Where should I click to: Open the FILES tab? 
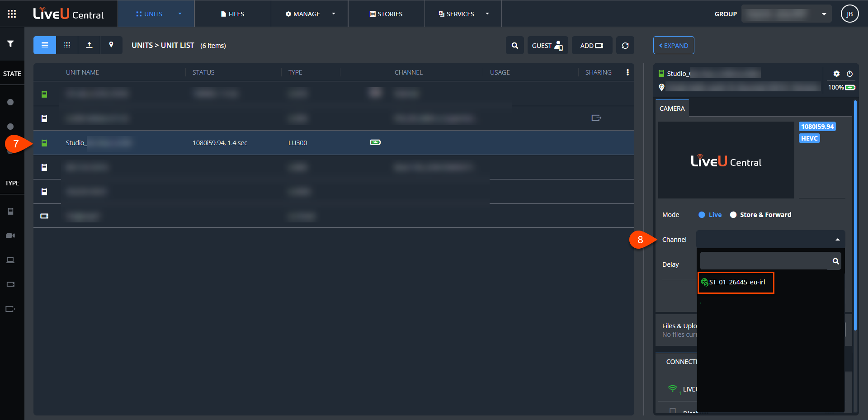coord(233,14)
